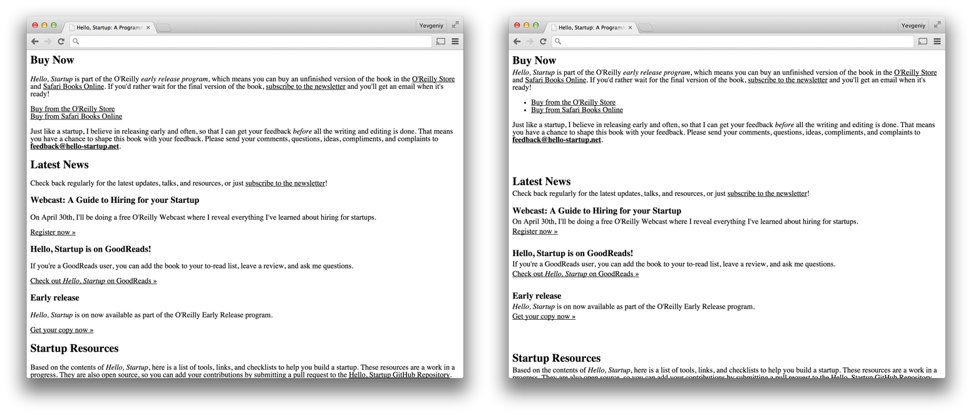Click the cast icon in left browser window
The image size is (980, 415).
tap(441, 41)
